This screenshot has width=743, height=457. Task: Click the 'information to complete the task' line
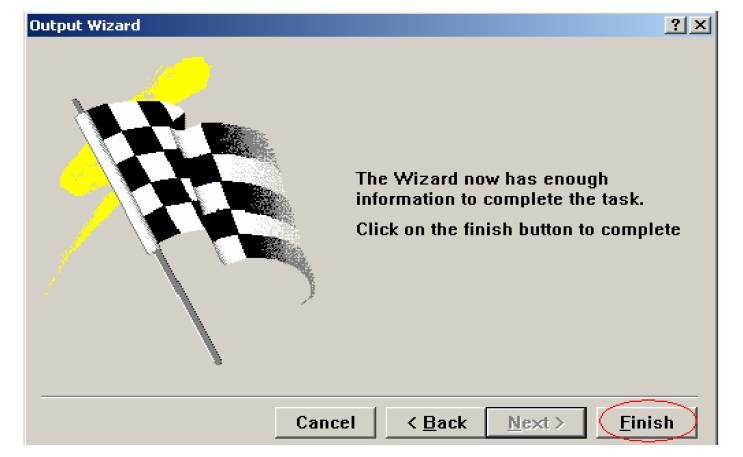(499, 199)
